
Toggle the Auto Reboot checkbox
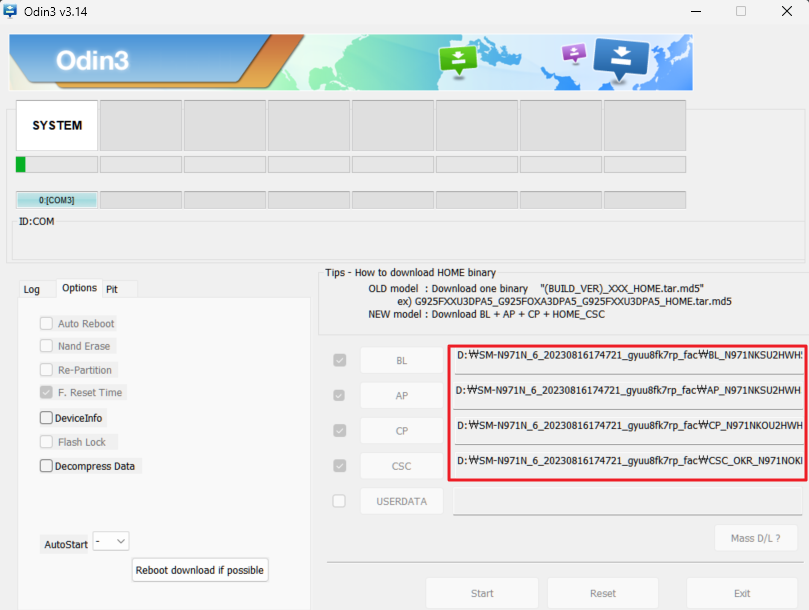(46, 324)
